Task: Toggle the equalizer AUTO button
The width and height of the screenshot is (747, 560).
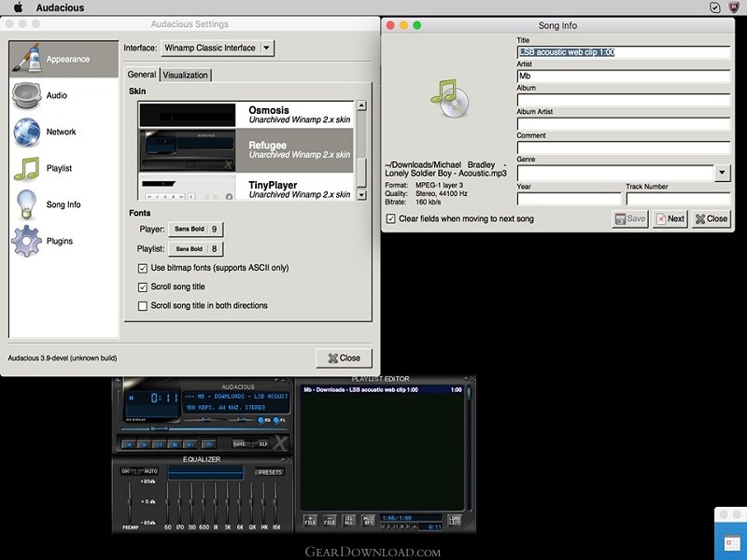Action: [150, 471]
